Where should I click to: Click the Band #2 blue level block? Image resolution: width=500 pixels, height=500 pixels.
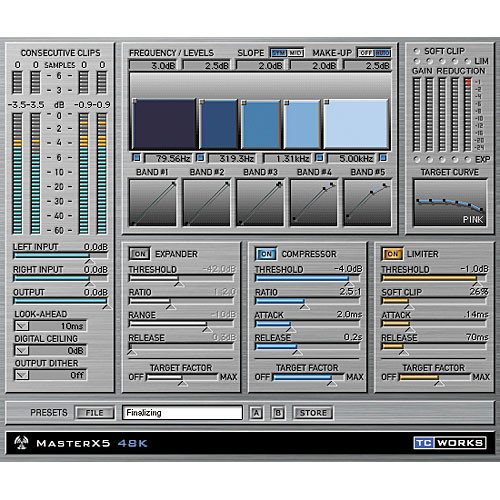(218, 124)
